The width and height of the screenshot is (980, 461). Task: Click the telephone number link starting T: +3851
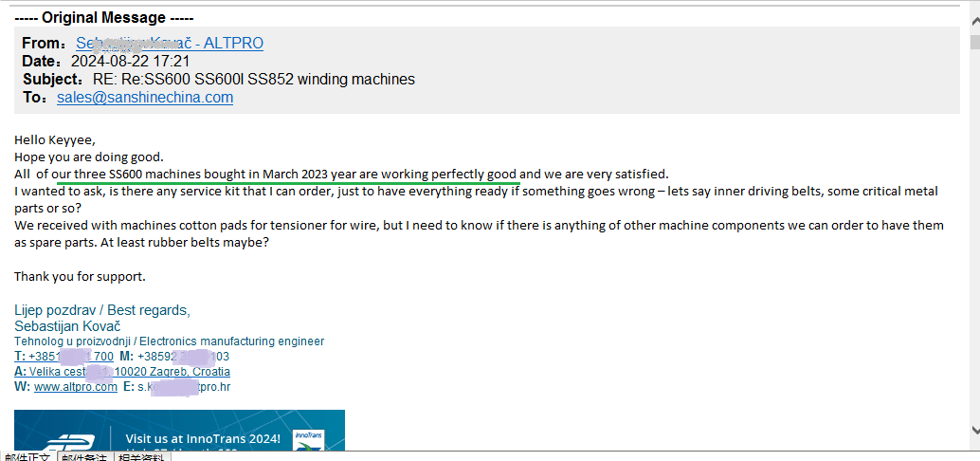coord(64,357)
